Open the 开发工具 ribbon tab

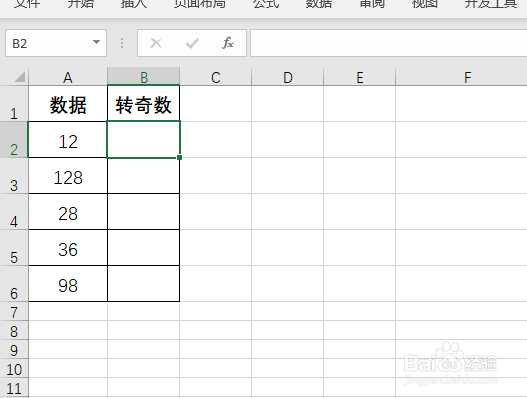point(491,4)
